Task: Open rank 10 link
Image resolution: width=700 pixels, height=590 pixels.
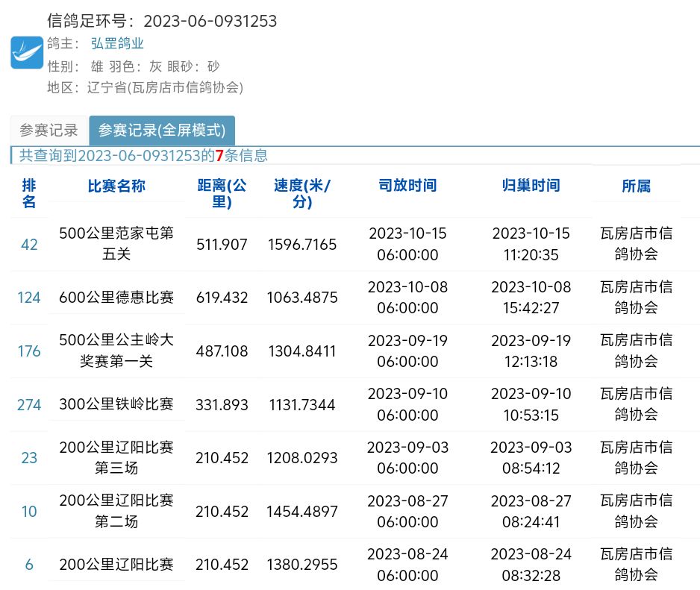Action: point(29,512)
